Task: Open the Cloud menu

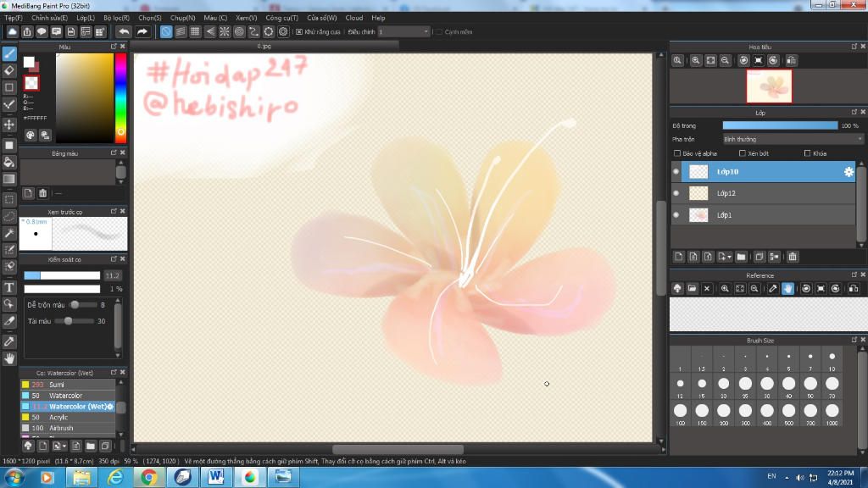Action: (354, 18)
